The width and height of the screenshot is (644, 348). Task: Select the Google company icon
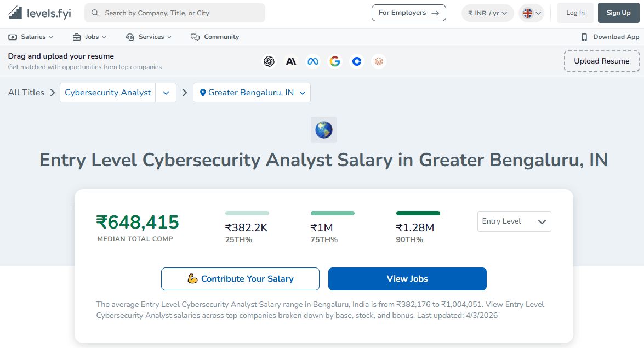pyautogui.click(x=335, y=61)
